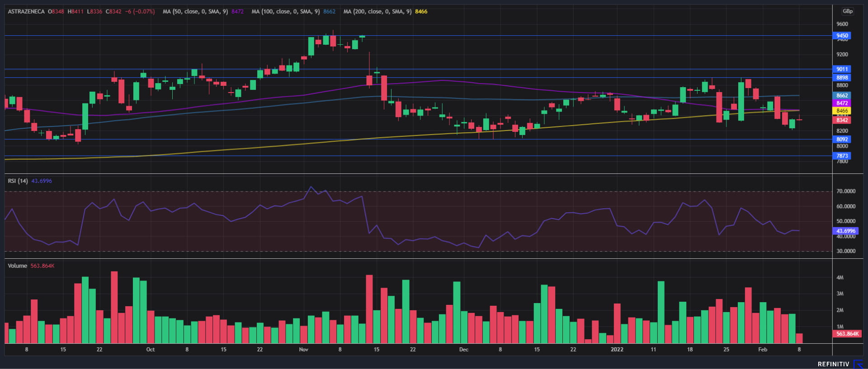
Task: Click the yellow 8466 value in top legend
Action: [x=421, y=12]
